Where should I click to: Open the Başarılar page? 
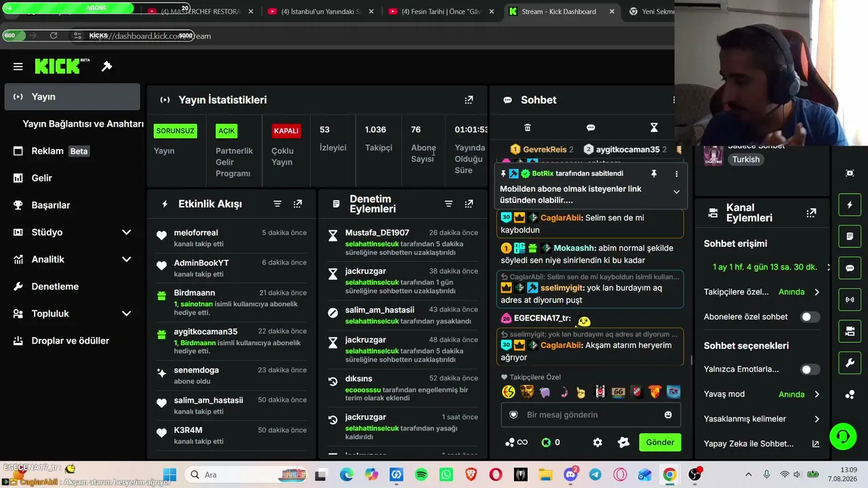pos(72,205)
